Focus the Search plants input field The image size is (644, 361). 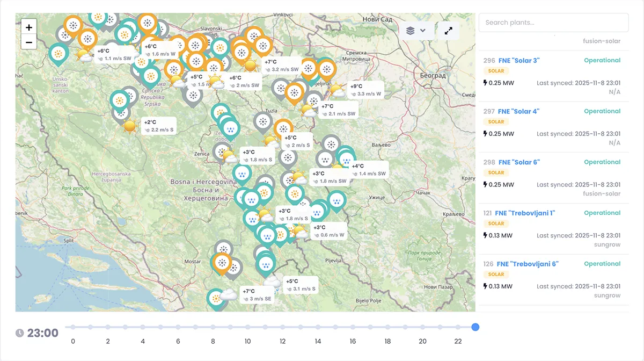(x=553, y=23)
